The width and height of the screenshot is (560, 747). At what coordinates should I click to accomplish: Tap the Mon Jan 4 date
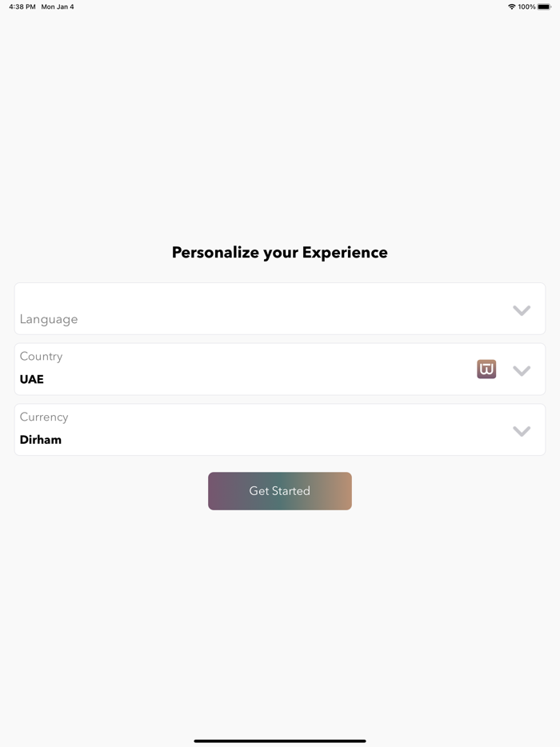pos(58,6)
